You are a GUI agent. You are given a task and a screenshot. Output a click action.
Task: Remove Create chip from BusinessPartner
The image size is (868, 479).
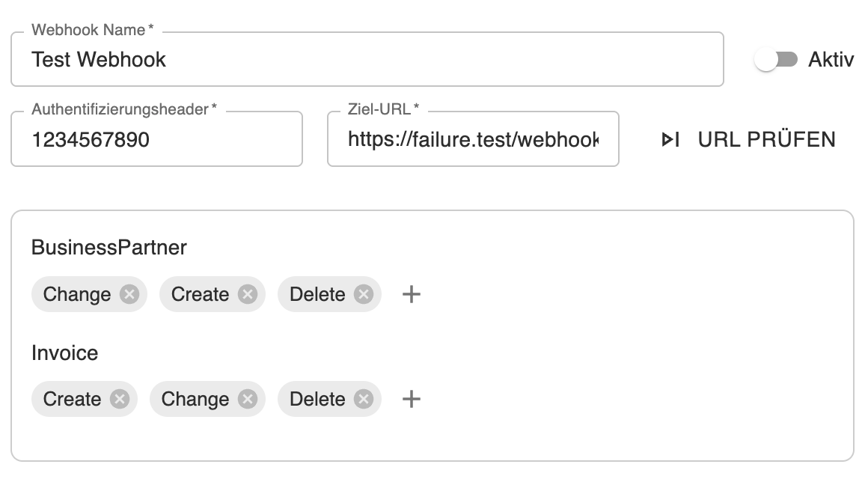(x=248, y=294)
